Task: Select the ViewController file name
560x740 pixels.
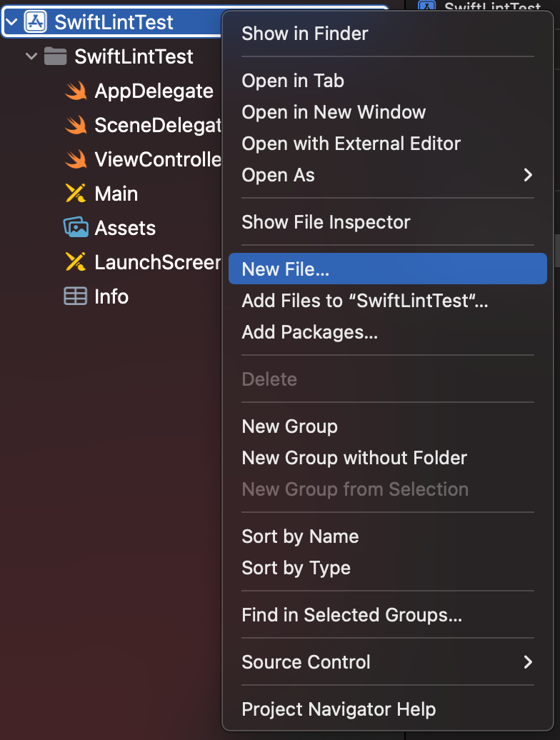Action: tap(158, 159)
